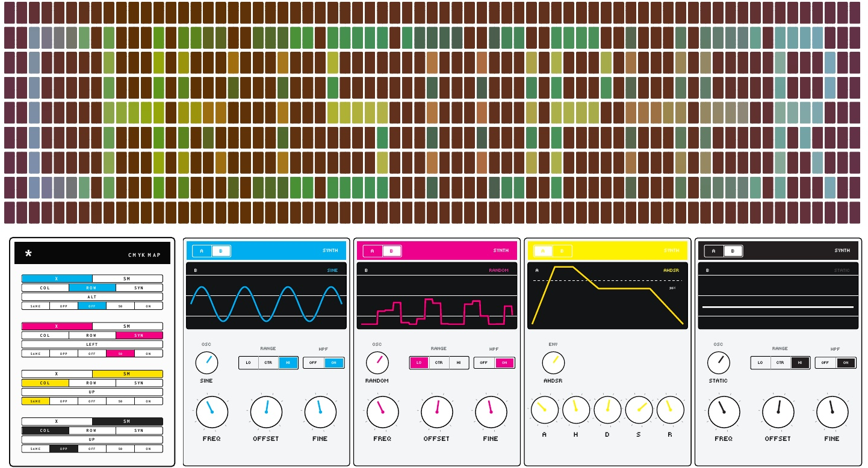Click the yellow envelope S (sustain) knob

click(639, 410)
